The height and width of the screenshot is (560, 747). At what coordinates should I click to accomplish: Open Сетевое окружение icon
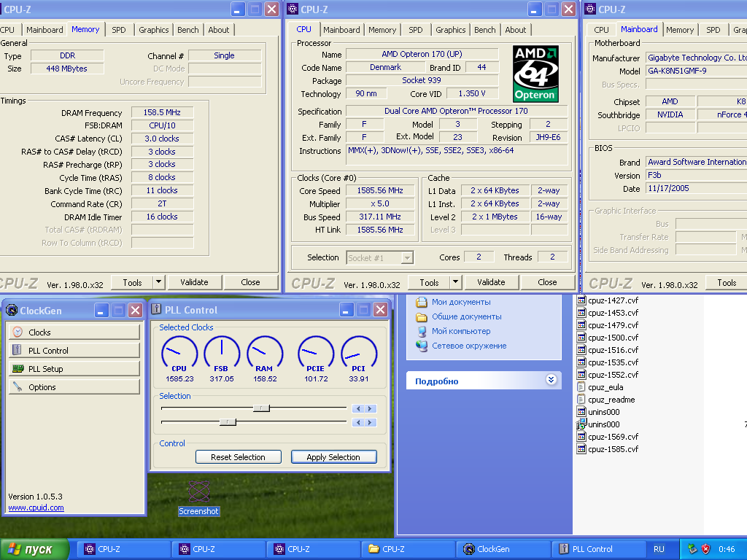422,346
